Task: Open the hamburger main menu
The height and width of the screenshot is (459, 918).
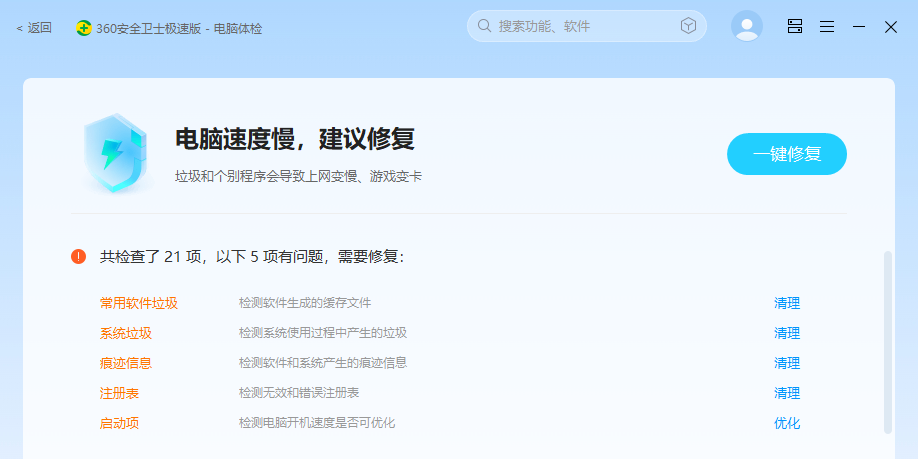Action: pyautogui.click(x=827, y=27)
